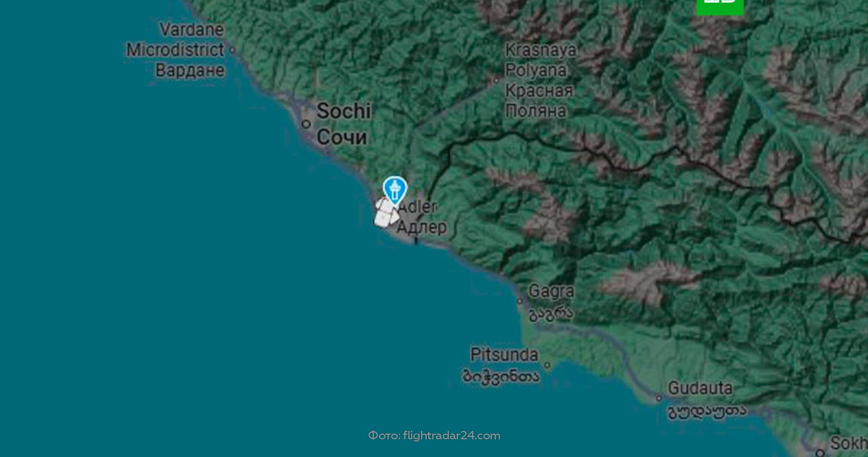
Task: Click the Krasnaya Polyana map label
Action: click(541, 60)
